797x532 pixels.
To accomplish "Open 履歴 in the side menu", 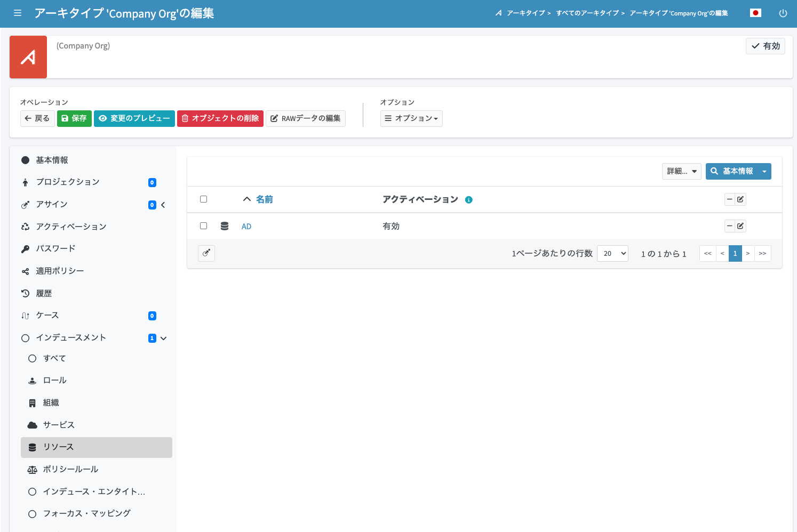I will (x=96, y=293).
